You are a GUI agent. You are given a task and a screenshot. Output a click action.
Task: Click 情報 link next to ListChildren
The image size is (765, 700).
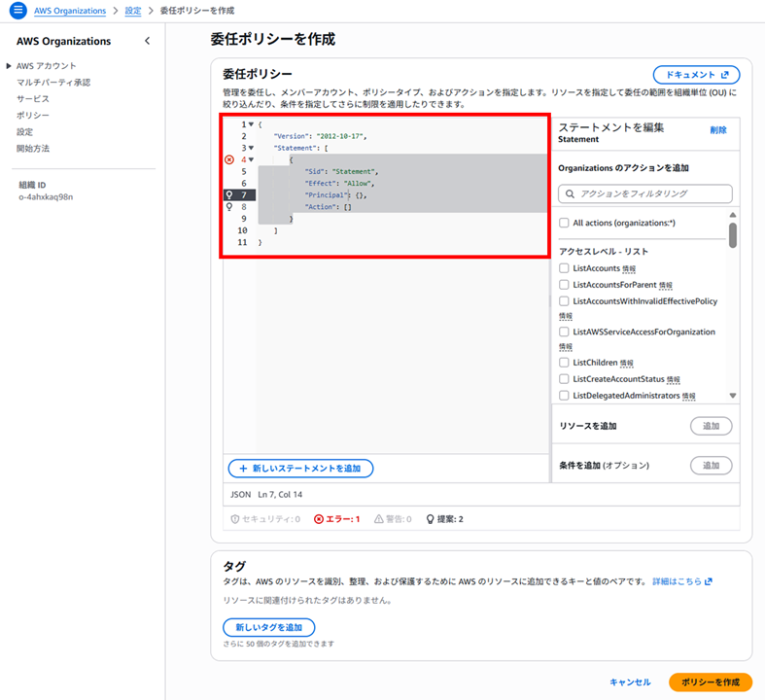(626, 363)
